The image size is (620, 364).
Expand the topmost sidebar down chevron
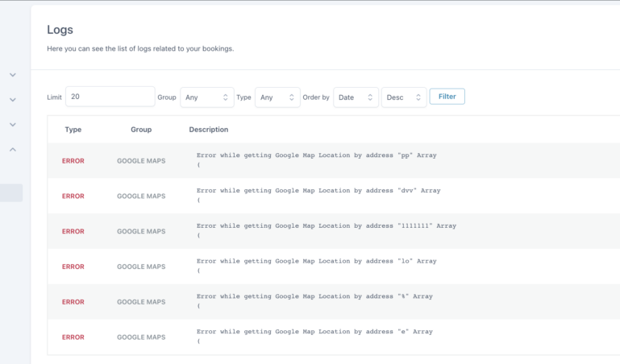(x=13, y=75)
